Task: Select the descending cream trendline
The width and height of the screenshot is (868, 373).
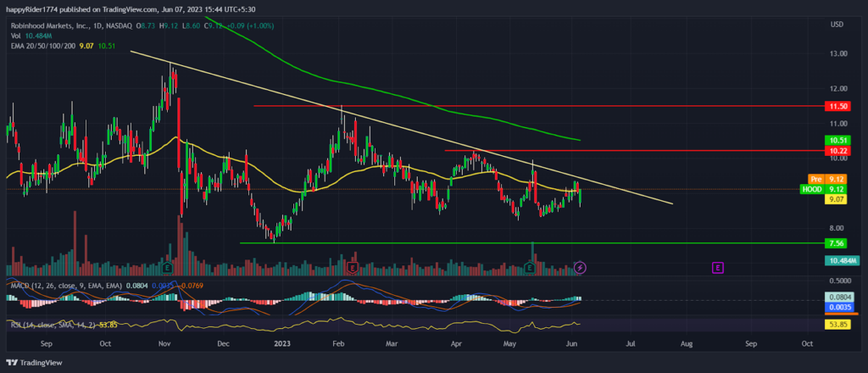Action: pos(401,127)
